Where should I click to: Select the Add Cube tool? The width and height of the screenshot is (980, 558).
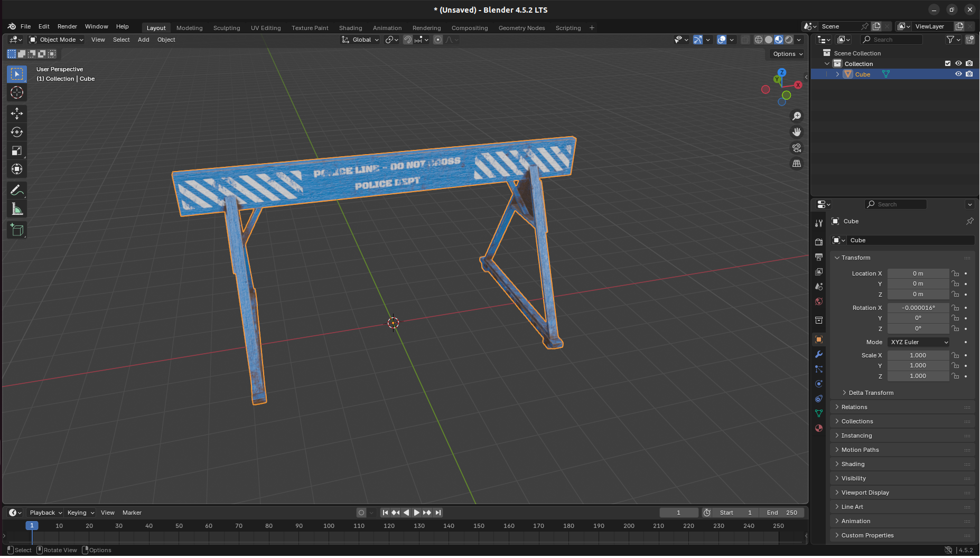(17, 230)
